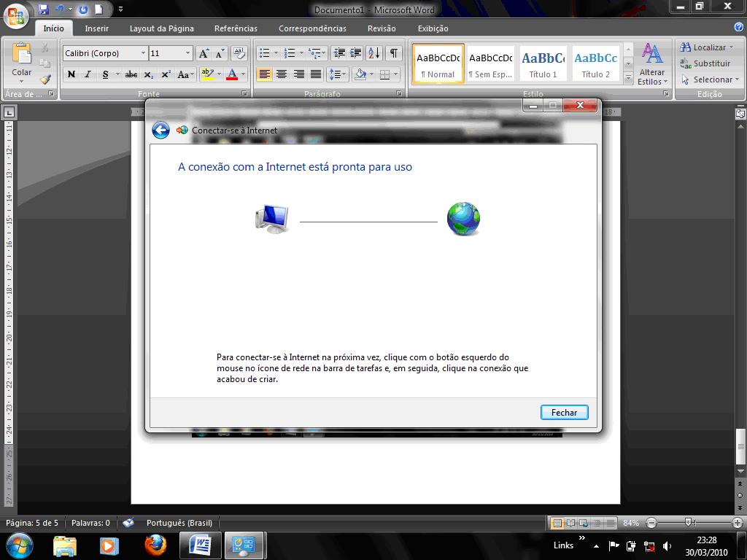Clear formatting with the eraser icon

[x=239, y=53]
